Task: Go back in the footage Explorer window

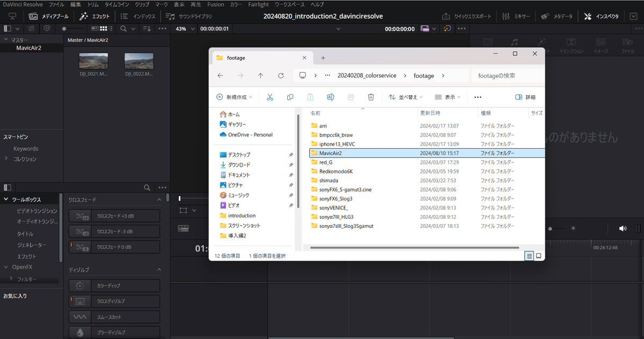Action: pos(220,76)
